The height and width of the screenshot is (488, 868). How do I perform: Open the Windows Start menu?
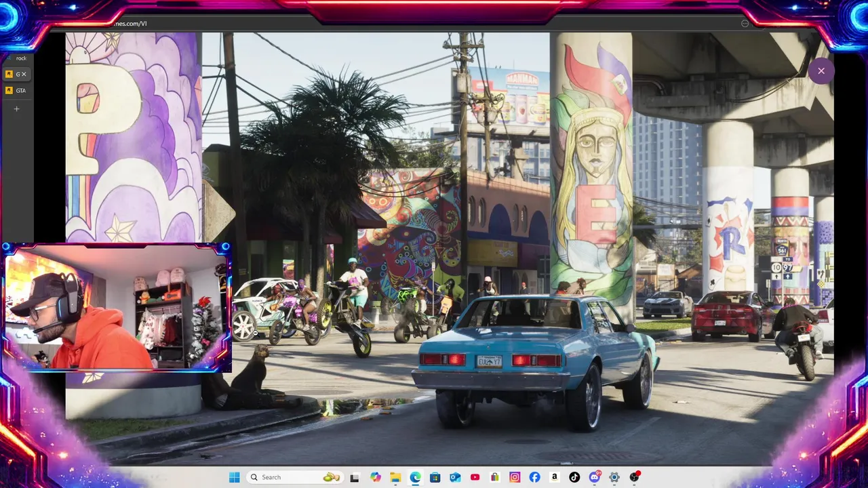(234, 477)
